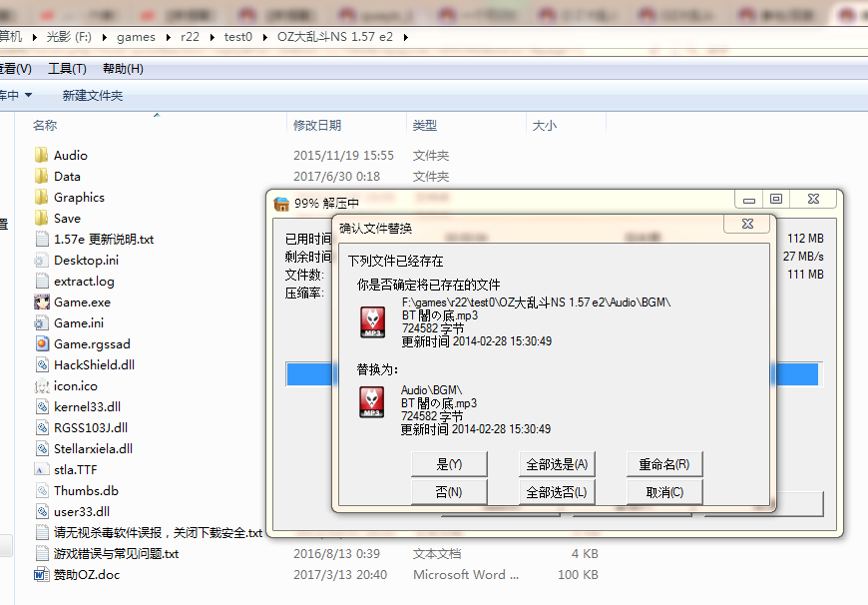The height and width of the screenshot is (605, 868).
Task: Select the Game.rgssad file icon
Action: click(42, 344)
